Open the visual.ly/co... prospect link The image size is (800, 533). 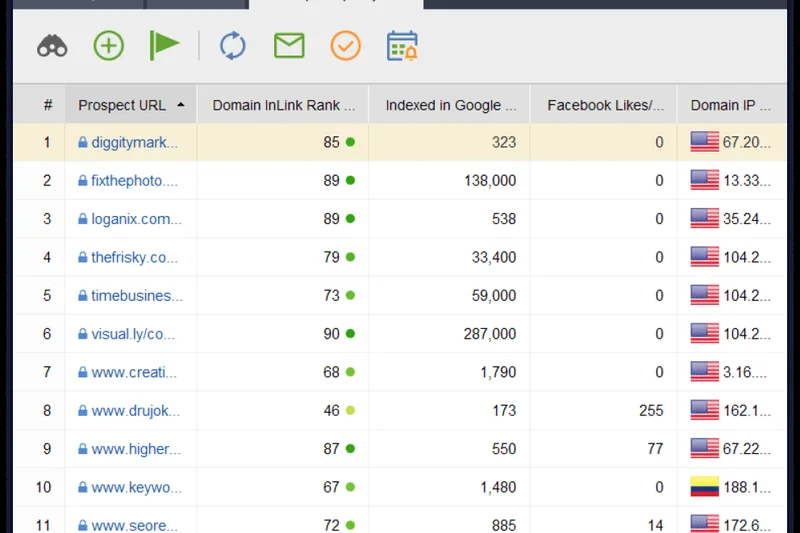tap(133, 334)
